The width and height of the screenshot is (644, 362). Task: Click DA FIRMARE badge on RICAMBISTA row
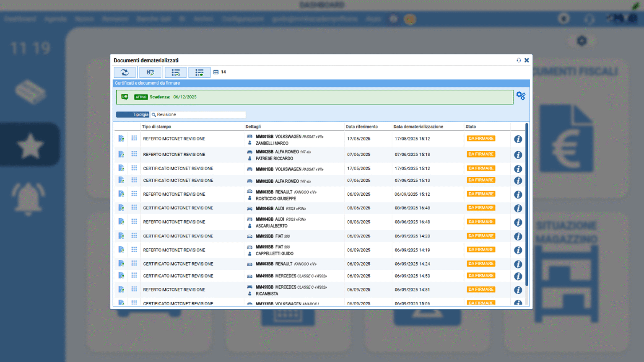click(x=481, y=290)
